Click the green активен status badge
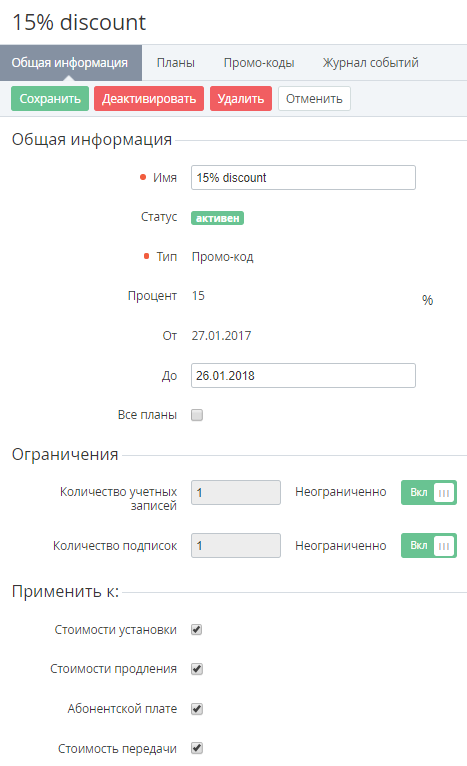The height and width of the screenshot is (766, 467). 217,218
